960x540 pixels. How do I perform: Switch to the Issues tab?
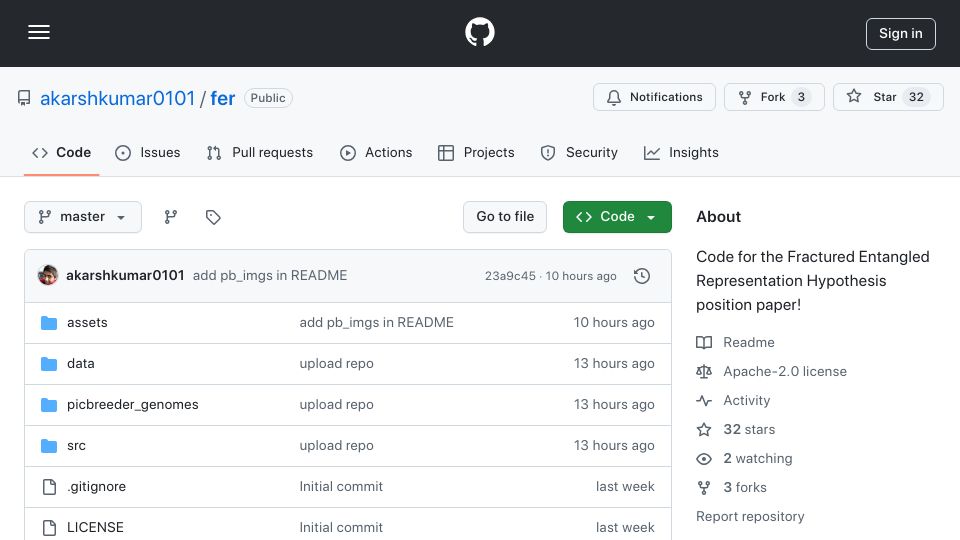tap(148, 152)
